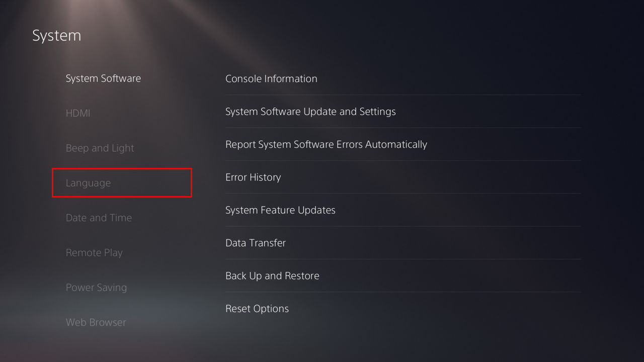Click the red-outlined menu item
This screenshot has height=362, width=644.
click(122, 183)
